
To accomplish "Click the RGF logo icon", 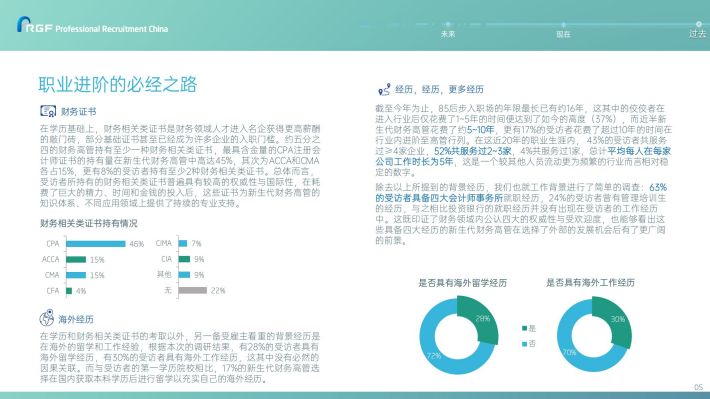I will (x=24, y=24).
